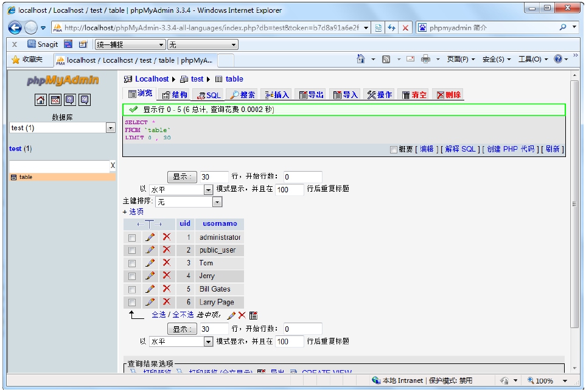Switch to the 操作 tab
Screen dimensions: 586x392
point(379,95)
